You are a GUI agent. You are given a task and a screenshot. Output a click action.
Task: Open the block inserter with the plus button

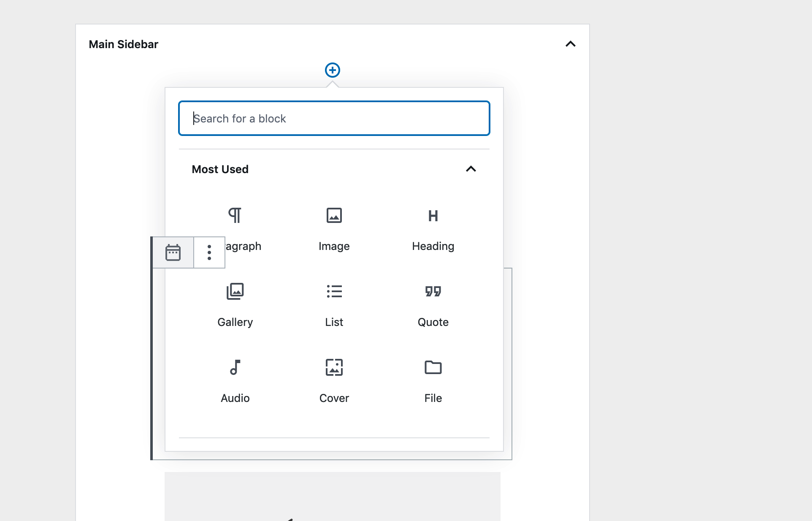(333, 70)
